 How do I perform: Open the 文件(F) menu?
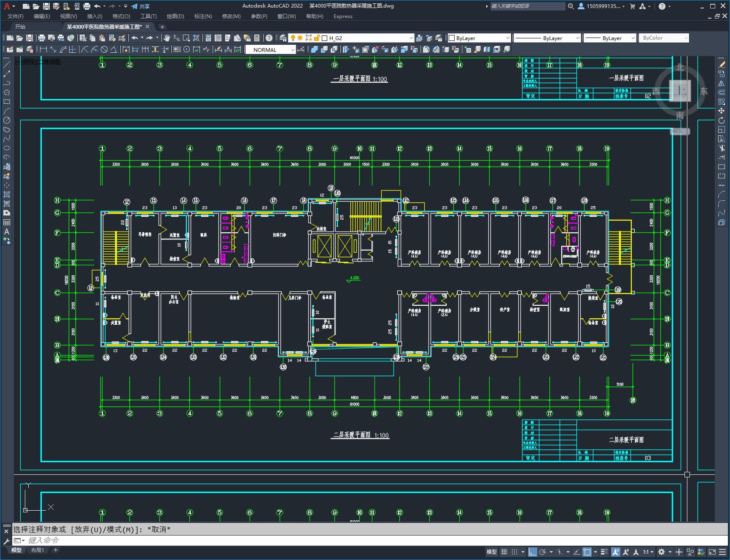pyautogui.click(x=16, y=16)
